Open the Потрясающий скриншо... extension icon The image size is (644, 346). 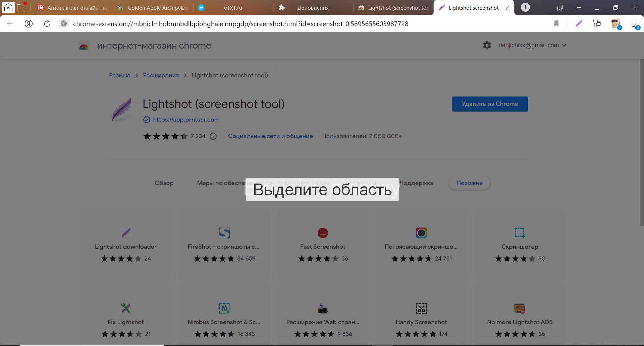[421, 233]
